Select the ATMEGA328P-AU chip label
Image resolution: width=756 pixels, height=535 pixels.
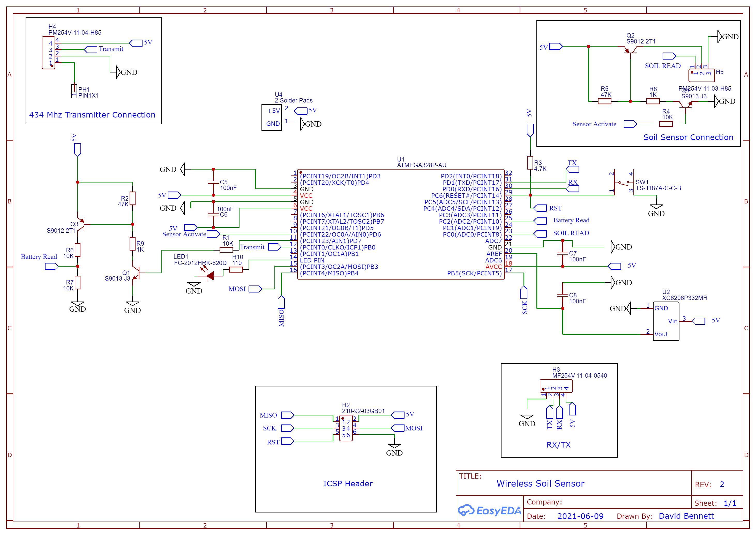[x=422, y=165]
